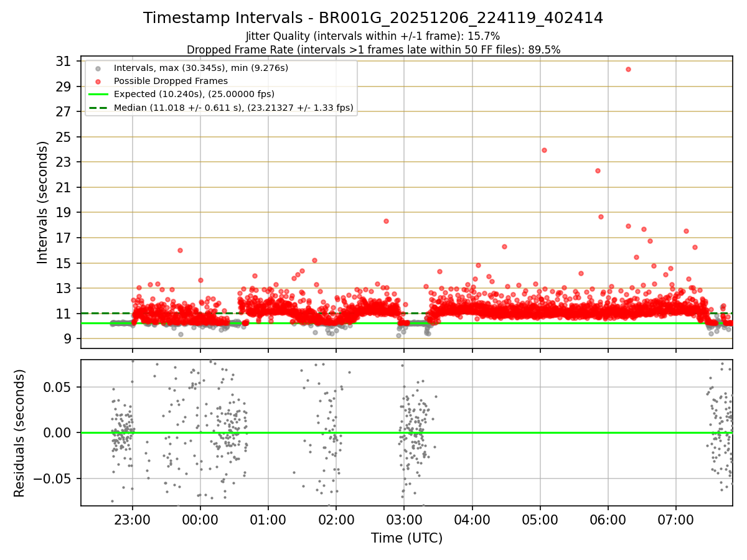
Task: Select legend text beginning 'Median (11.018 +/- 0.611 s)'
Action: tap(233, 108)
